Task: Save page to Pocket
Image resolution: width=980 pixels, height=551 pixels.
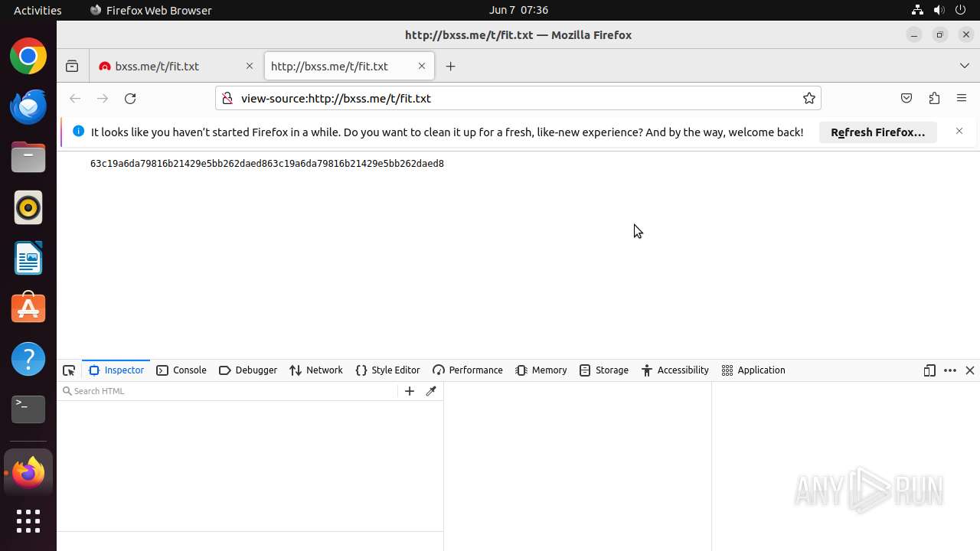Action: [906, 98]
